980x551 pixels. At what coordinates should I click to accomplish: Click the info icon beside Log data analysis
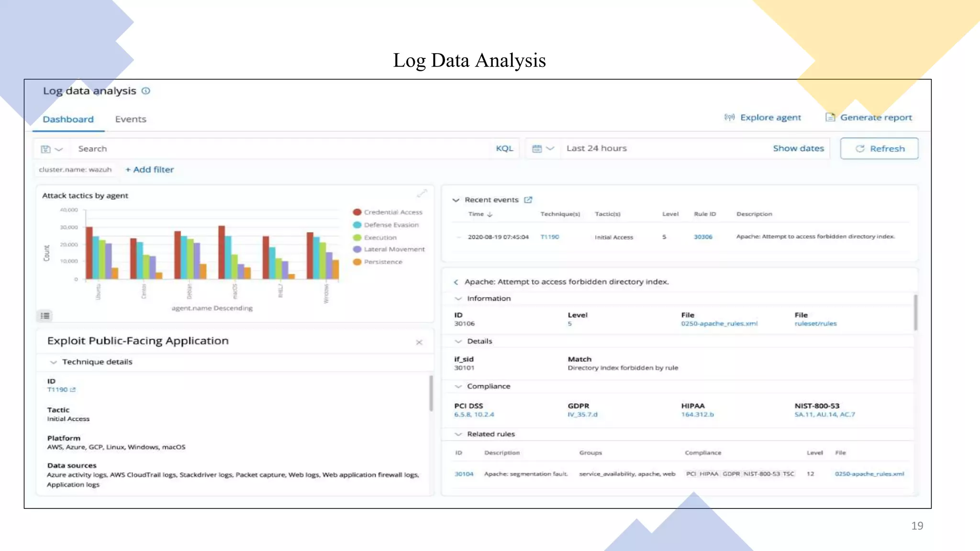tap(146, 91)
